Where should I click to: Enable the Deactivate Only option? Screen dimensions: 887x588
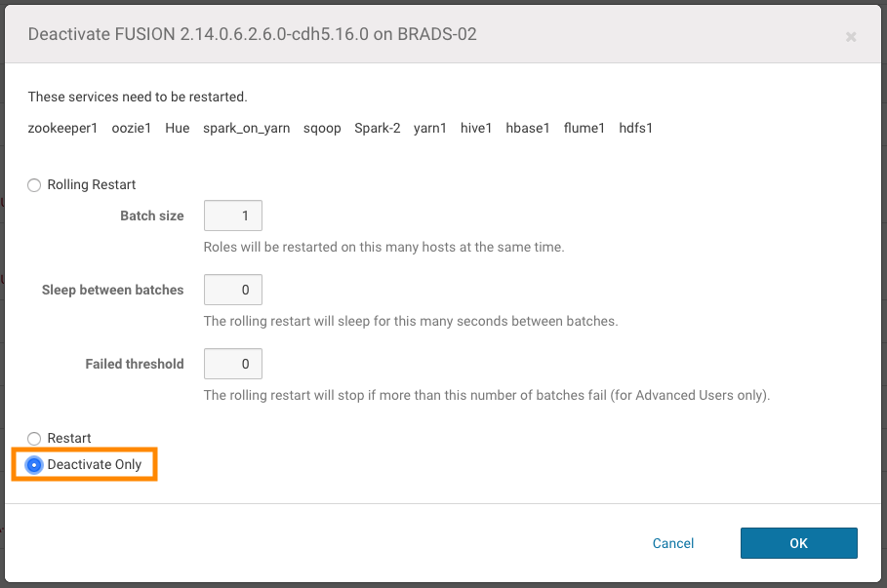pos(34,465)
